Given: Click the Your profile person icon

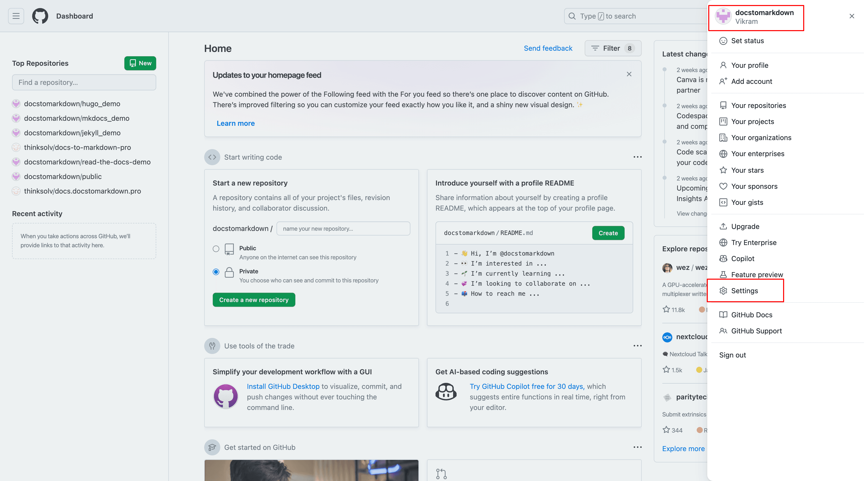Looking at the screenshot, I should tap(723, 65).
